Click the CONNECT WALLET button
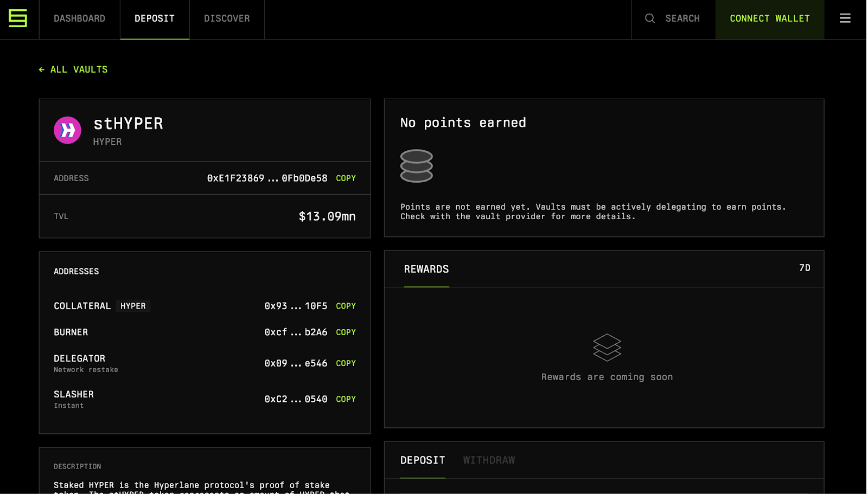The width and height of the screenshot is (868, 494). click(x=769, y=18)
